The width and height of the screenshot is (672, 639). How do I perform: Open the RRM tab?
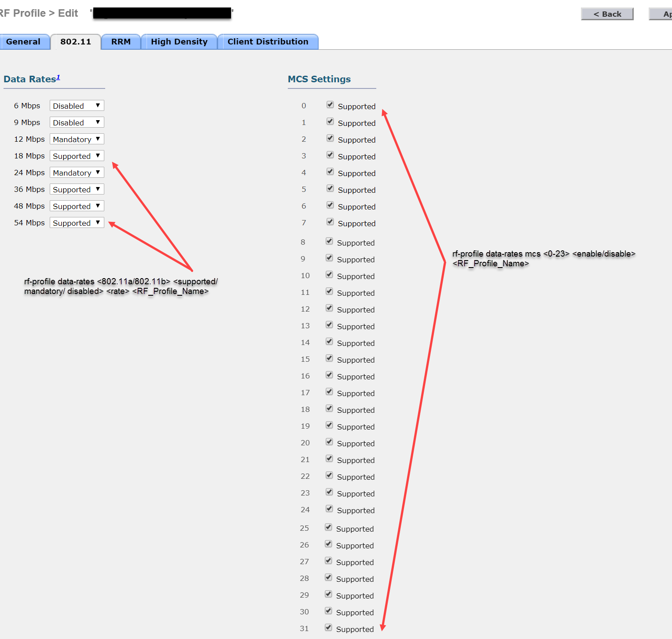(121, 42)
